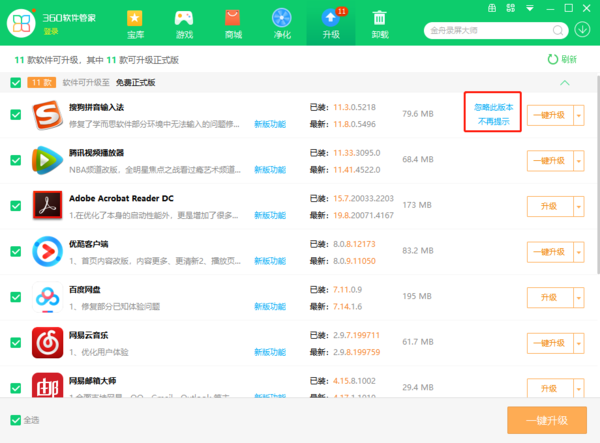Click the Adobe Acrobat Reader DC icon
Image resolution: width=600 pixels, height=443 pixels.
click(47, 206)
